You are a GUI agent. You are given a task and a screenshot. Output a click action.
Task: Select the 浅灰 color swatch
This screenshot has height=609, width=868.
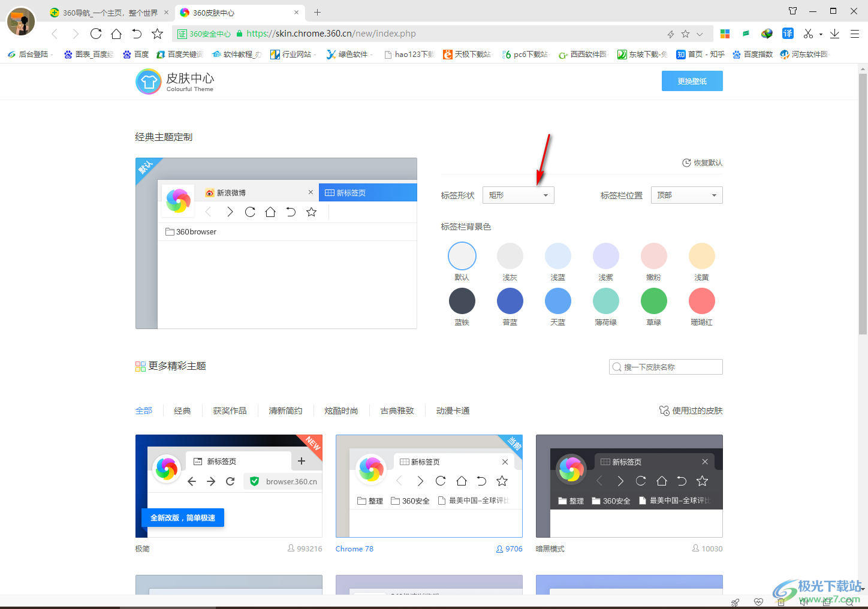510,256
